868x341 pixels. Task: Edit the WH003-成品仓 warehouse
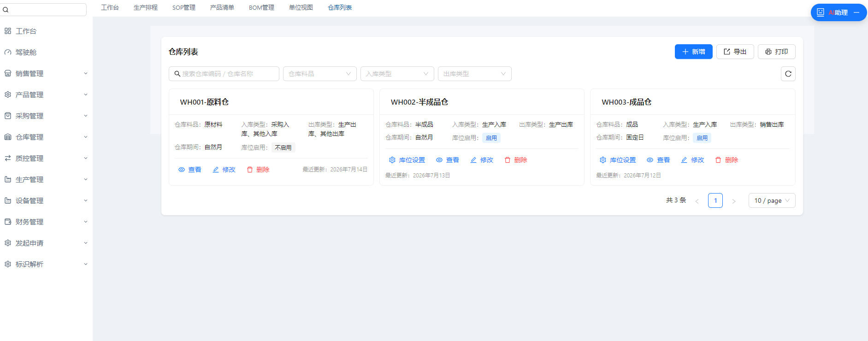(x=692, y=160)
